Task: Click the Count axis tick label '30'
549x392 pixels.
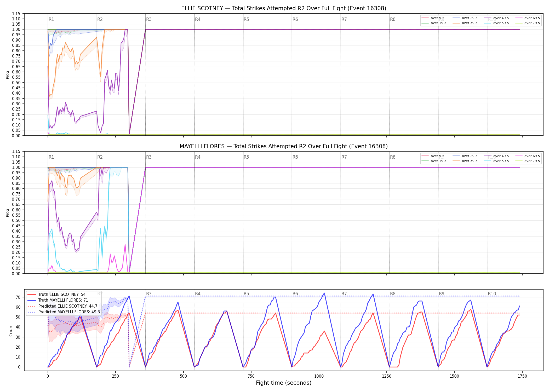Action: tap(18, 337)
